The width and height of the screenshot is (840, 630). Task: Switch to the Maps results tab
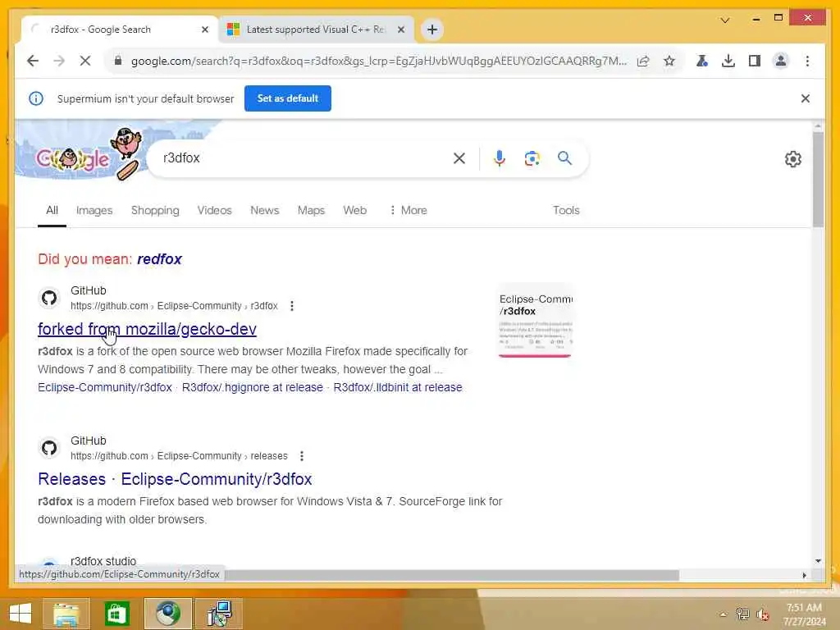click(311, 211)
